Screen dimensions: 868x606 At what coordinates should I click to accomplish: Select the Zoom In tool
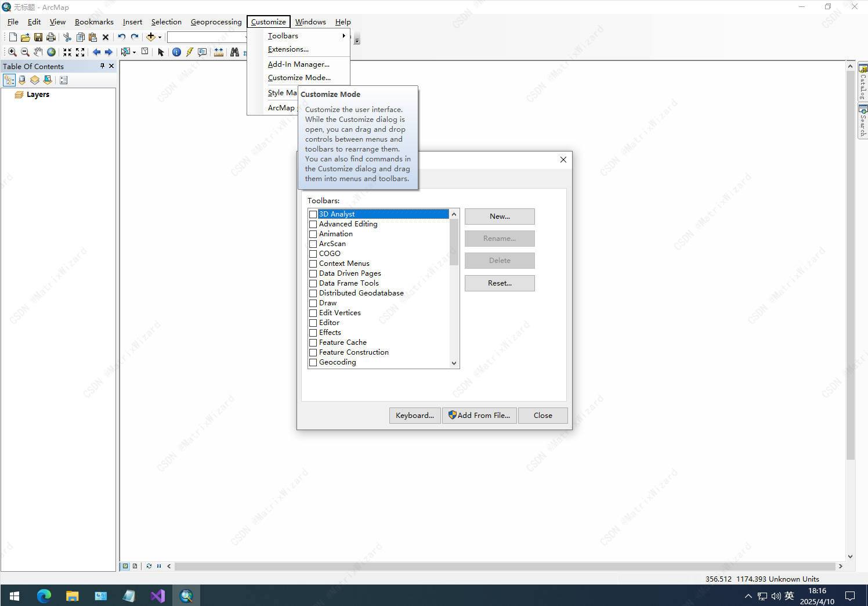12,52
